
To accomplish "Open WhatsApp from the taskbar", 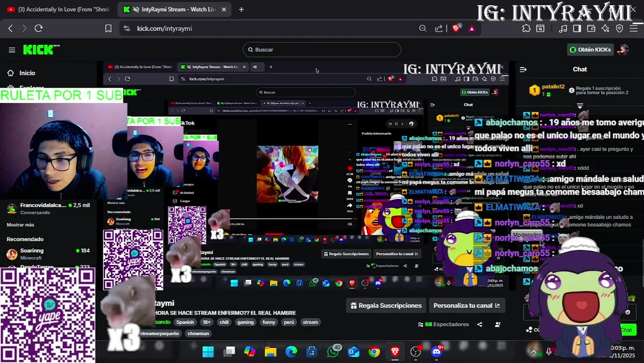I will (333, 351).
